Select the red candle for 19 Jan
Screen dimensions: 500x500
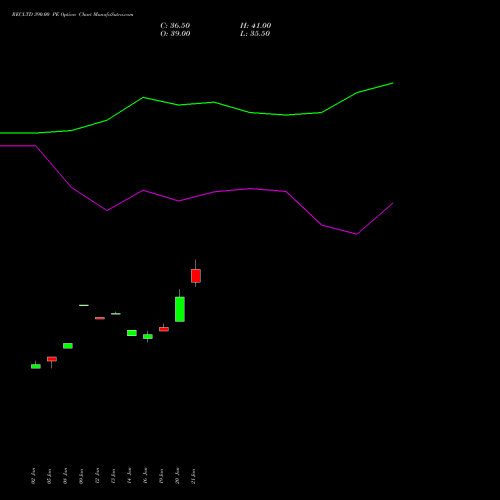point(164,329)
